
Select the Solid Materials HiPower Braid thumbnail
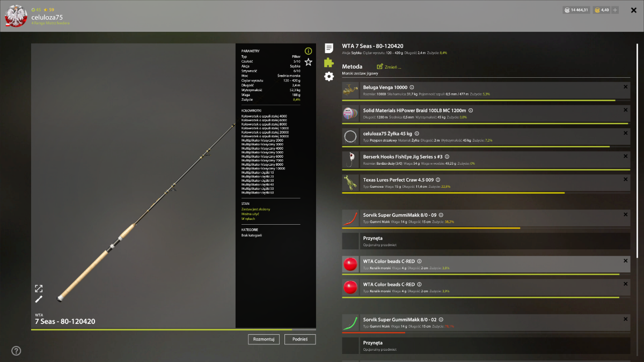pyautogui.click(x=350, y=114)
